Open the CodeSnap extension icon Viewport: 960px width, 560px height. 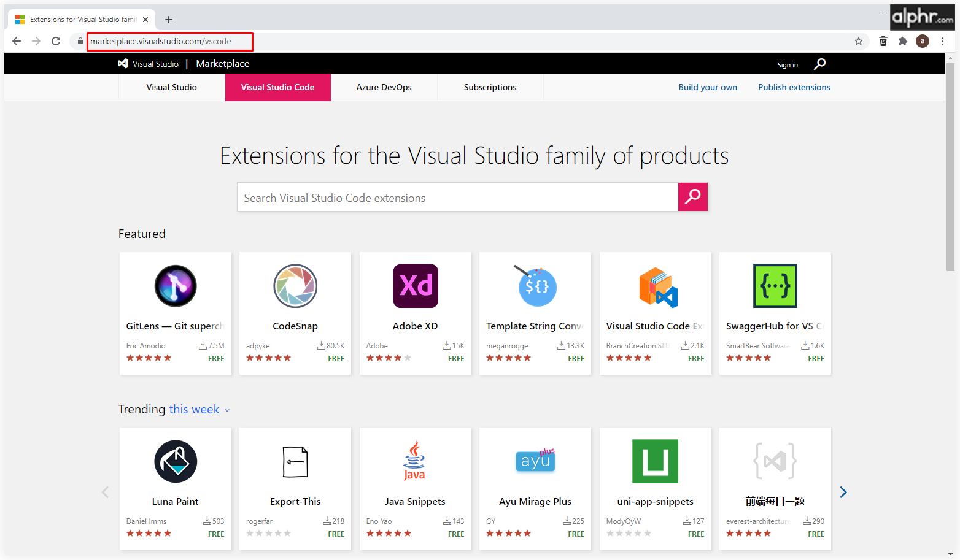pyautogui.click(x=295, y=286)
